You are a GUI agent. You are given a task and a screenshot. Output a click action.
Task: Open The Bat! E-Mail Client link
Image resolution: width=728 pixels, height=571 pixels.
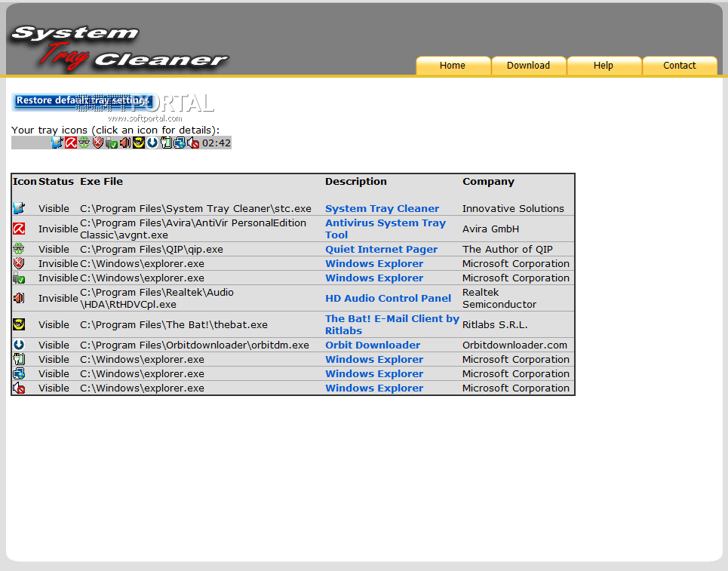pos(392,324)
